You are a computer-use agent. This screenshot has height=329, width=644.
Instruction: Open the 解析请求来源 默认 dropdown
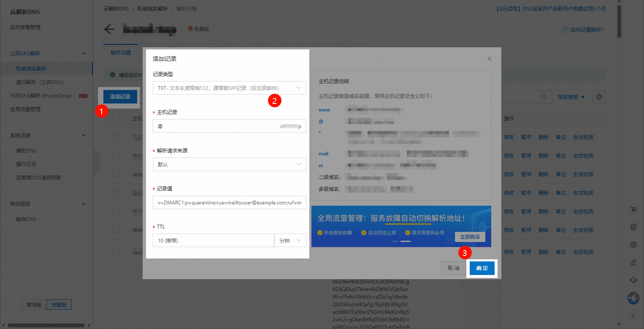(x=229, y=164)
